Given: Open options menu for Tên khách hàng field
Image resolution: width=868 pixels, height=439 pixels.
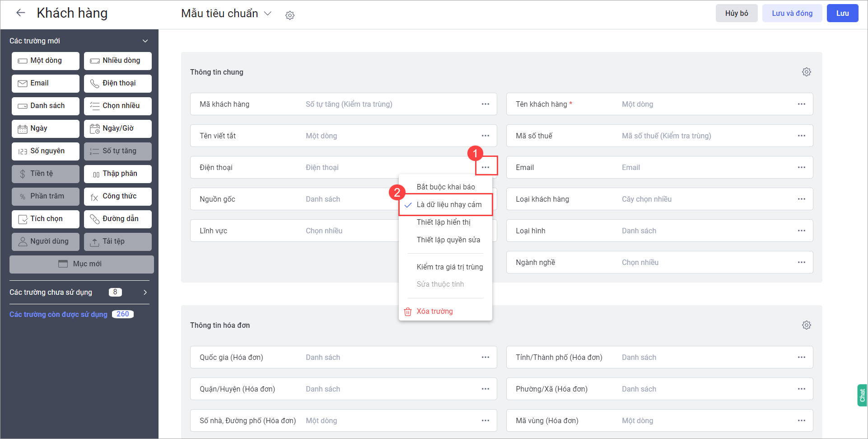Looking at the screenshot, I should 802,104.
